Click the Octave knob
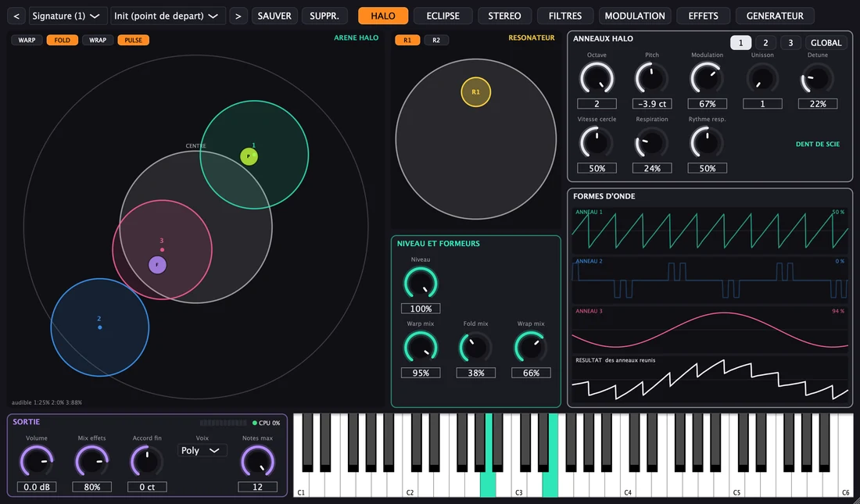The width and height of the screenshot is (860, 504). point(597,79)
